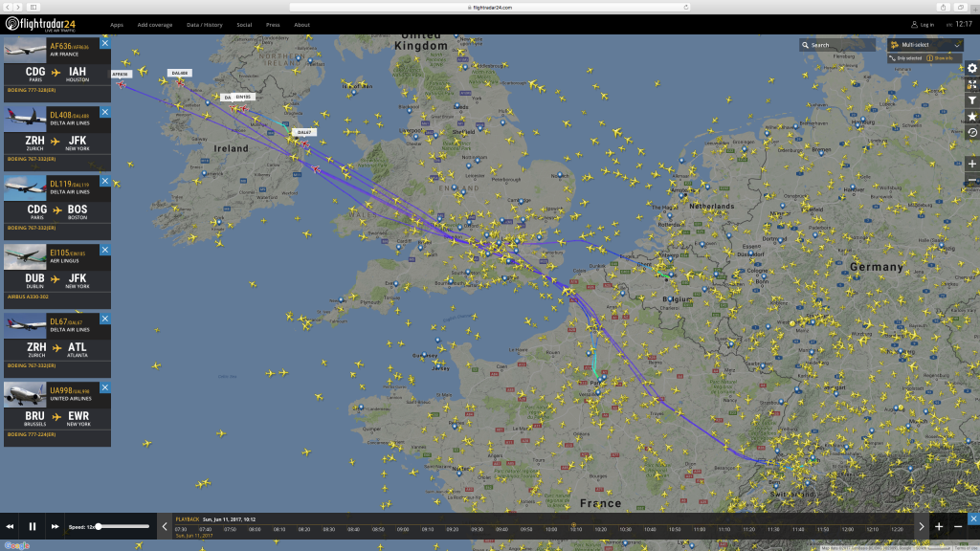Viewport: 980px width, 551px height.
Task: Close the UA998 flight card
Action: (105, 387)
